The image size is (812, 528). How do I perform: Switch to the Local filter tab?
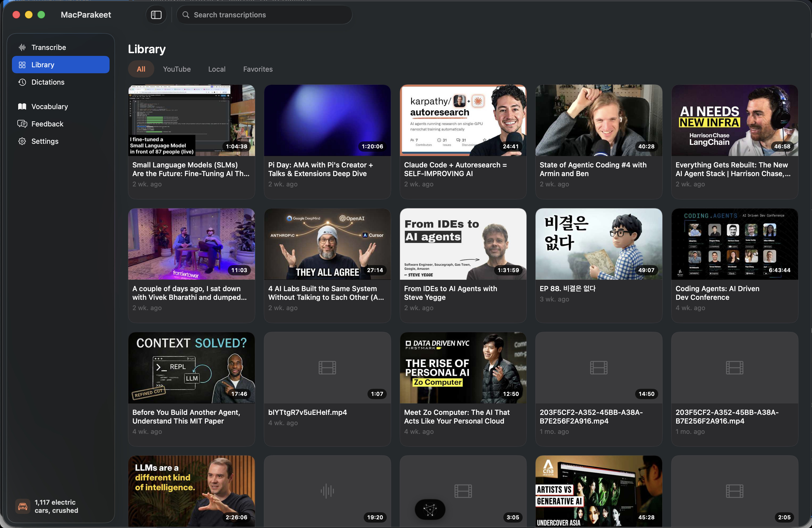pyautogui.click(x=217, y=69)
